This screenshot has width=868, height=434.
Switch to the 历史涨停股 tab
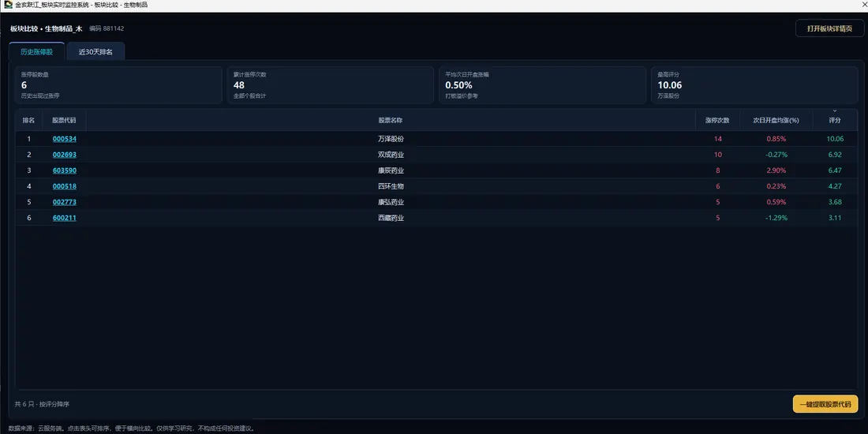36,51
